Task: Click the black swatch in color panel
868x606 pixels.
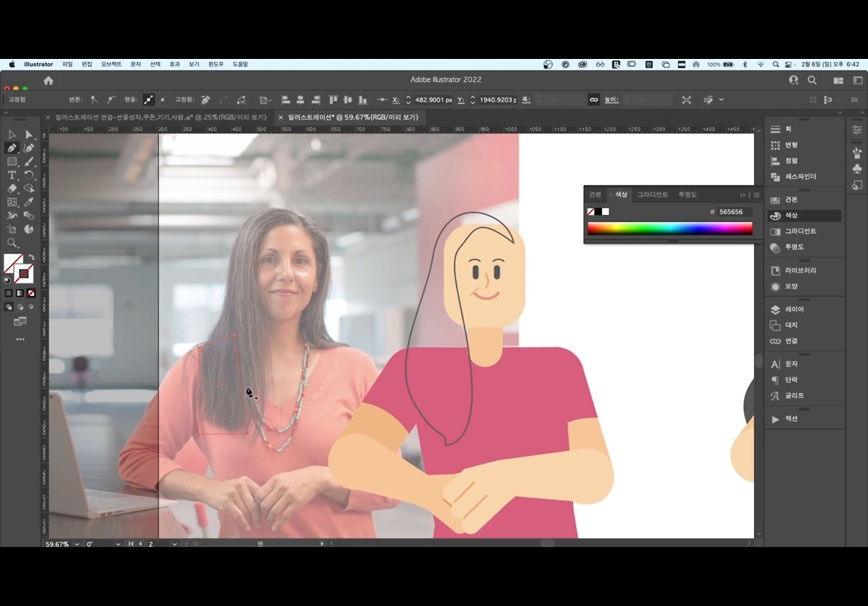Action: pyautogui.click(x=598, y=211)
